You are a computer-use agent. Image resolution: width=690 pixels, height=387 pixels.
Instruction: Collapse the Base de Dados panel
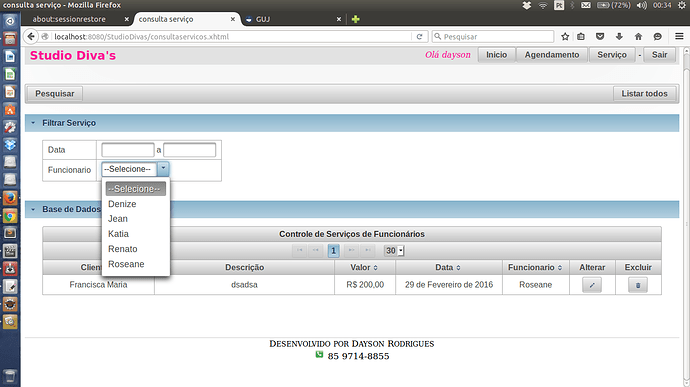click(33, 209)
